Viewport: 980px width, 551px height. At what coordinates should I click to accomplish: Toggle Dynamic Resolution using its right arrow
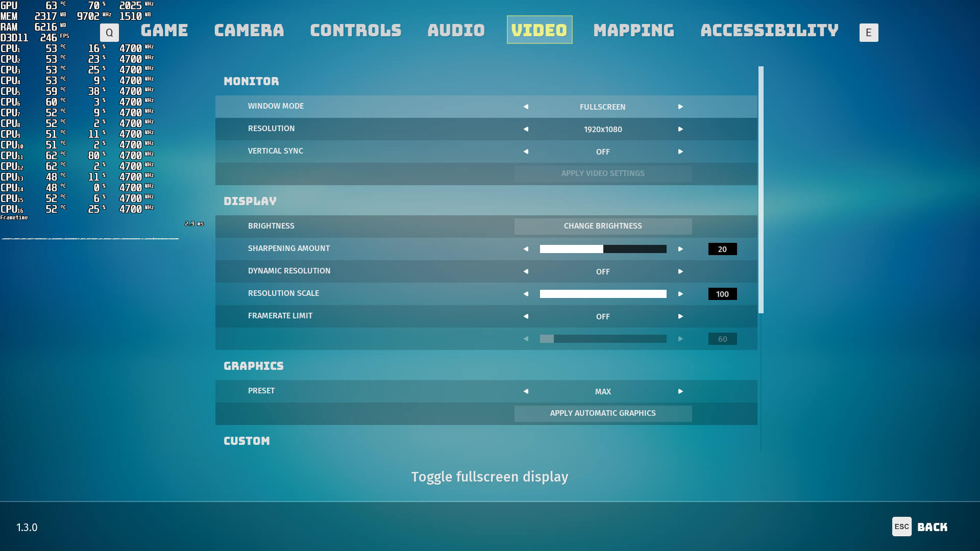680,271
